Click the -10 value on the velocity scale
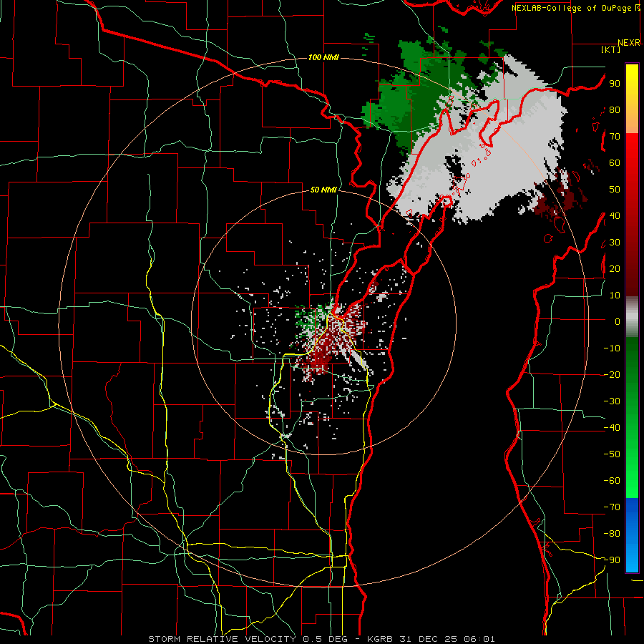644x644 pixels. pyautogui.click(x=612, y=348)
